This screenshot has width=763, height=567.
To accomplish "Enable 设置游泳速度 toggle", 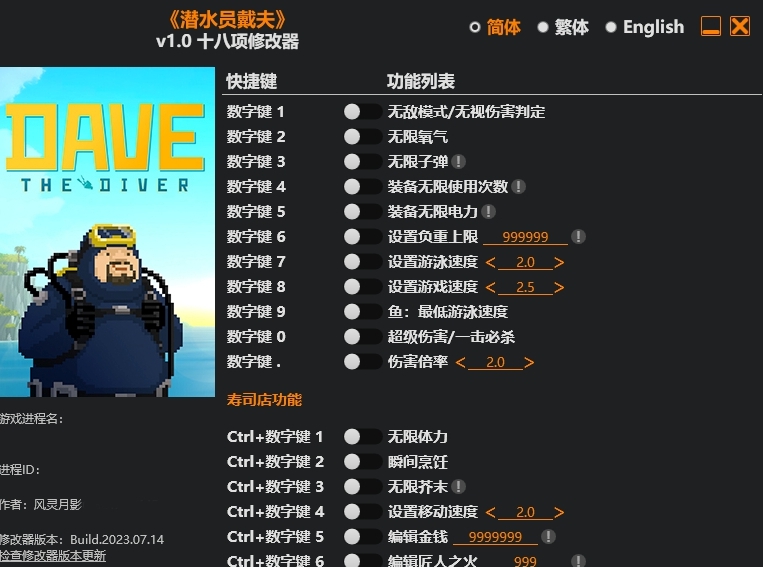I will [363, 262].
